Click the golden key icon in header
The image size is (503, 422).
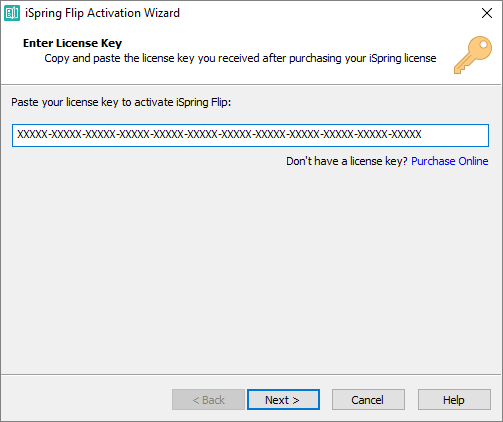473,55
